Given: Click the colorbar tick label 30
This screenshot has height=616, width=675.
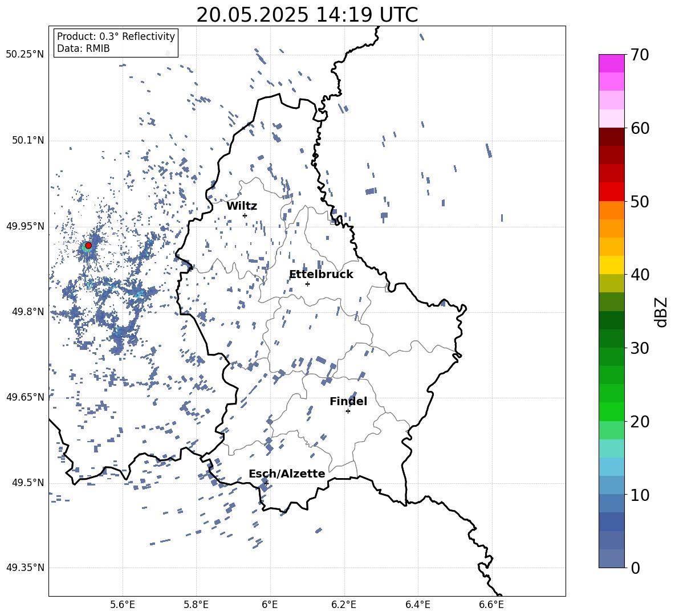Looking at the screenshot, I should pos(639,348).
